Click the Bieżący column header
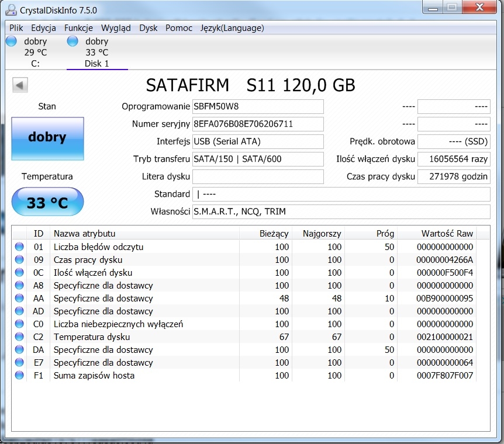 click(265, 234)
